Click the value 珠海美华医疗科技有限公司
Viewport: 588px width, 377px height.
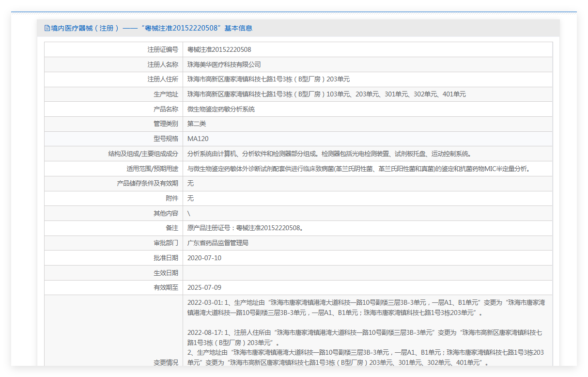point(224,64)
